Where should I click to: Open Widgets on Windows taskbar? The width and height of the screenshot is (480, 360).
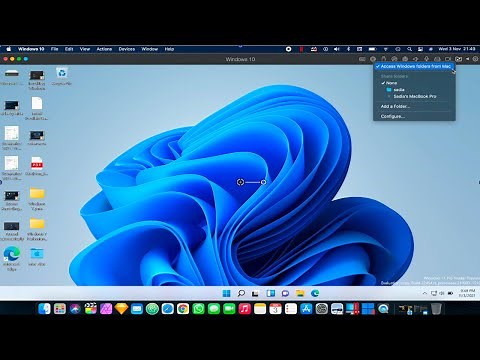coord(270,293)
